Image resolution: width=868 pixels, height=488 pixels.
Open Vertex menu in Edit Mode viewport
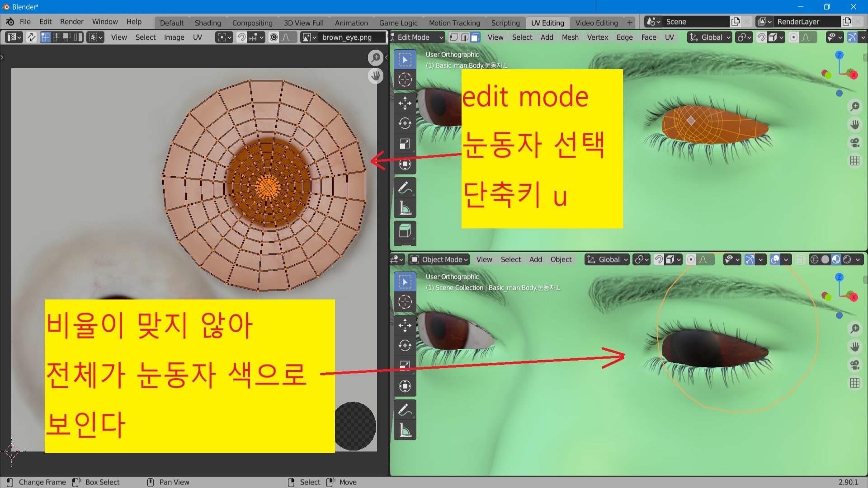tap(597, 37)
